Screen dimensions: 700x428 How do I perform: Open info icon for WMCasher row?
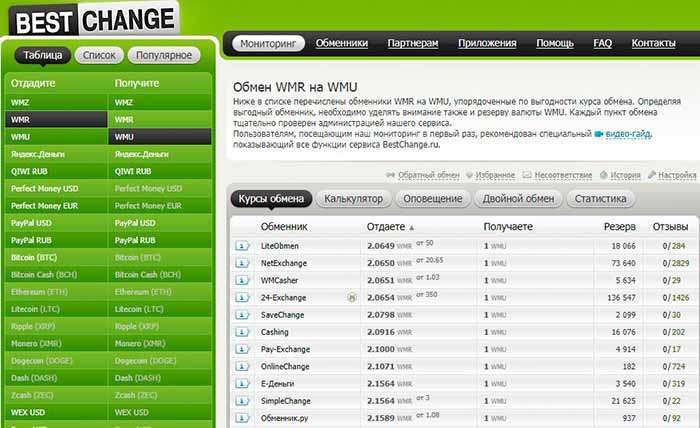tap(242, 280)
